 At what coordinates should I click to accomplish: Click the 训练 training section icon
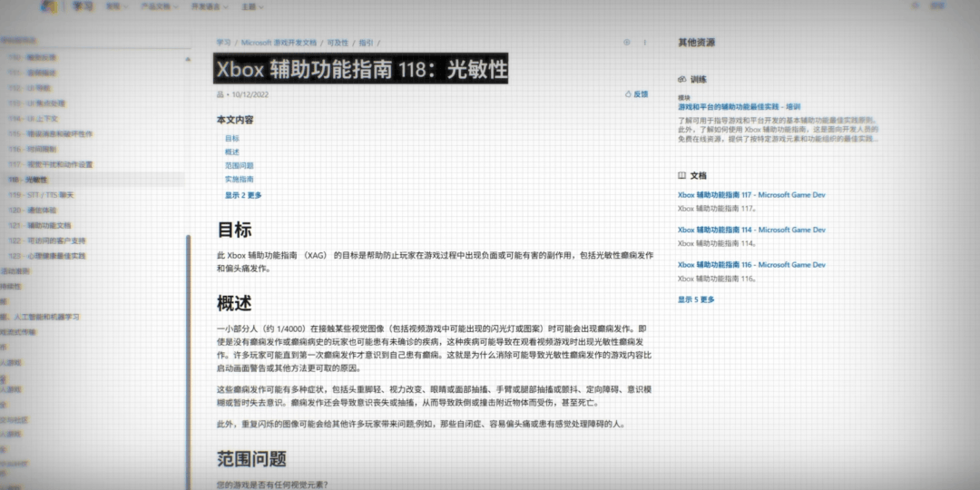click(682, 79)
